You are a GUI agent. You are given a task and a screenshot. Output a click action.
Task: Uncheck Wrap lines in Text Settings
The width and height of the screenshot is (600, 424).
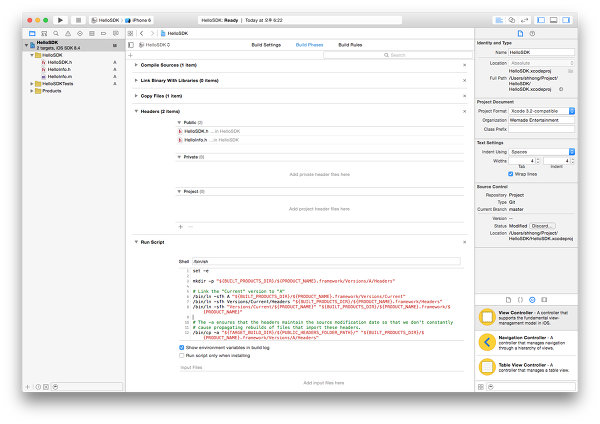click(510, 174)
